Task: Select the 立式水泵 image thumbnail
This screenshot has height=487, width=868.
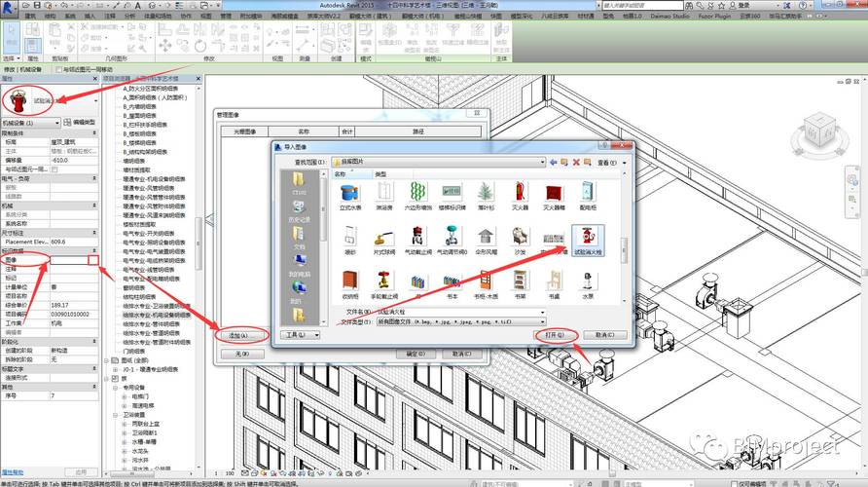Action: pos(350,197)
